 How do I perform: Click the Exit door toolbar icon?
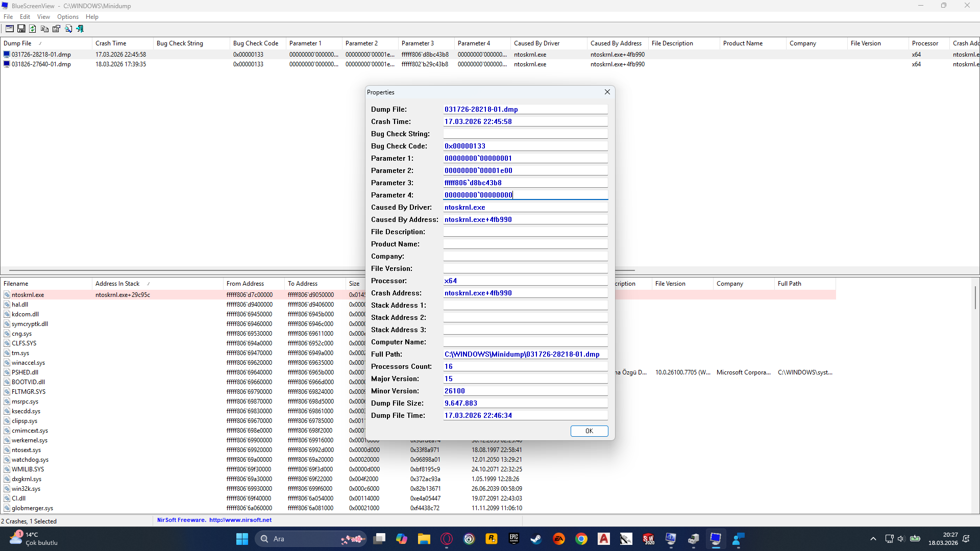(80, 29)
